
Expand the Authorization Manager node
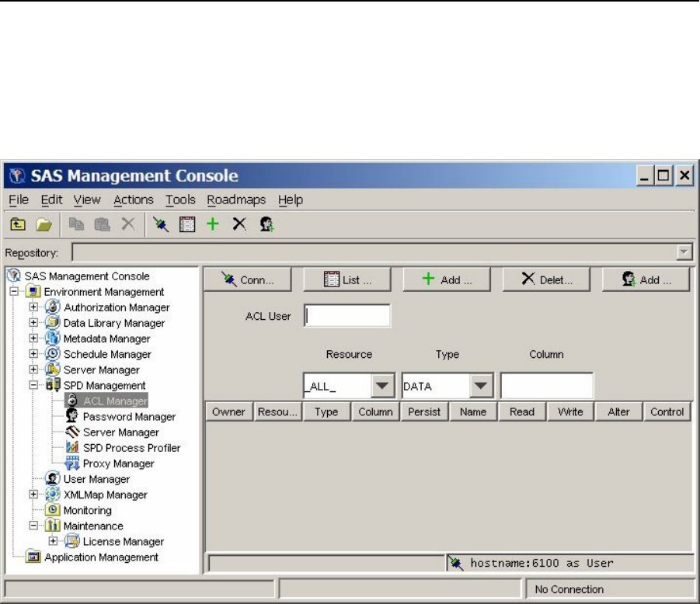point(33,307)
